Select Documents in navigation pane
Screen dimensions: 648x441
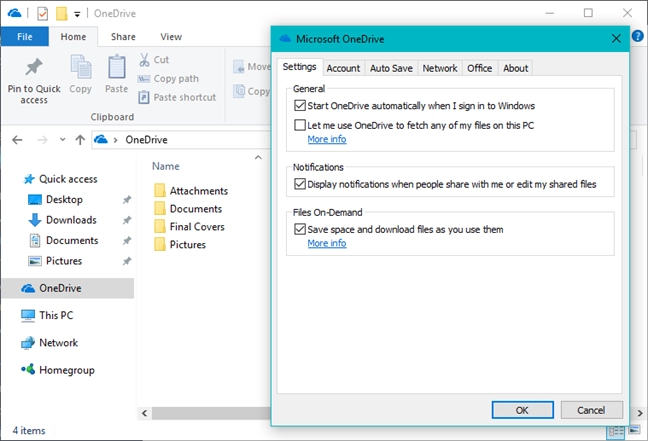(64, 241)
